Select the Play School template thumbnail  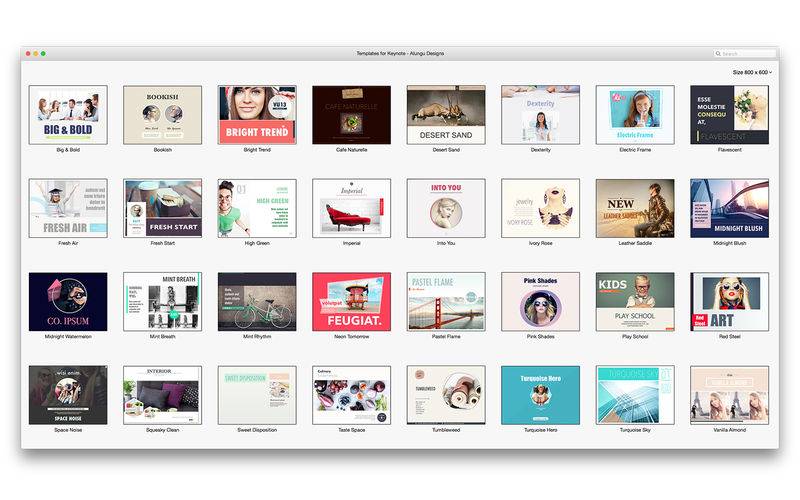(x=635, y=302)
